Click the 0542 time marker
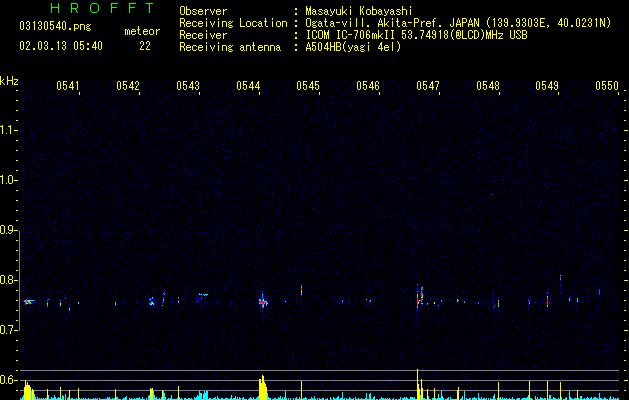The height and width of the screenshot is (400, 629). (128, 86)
